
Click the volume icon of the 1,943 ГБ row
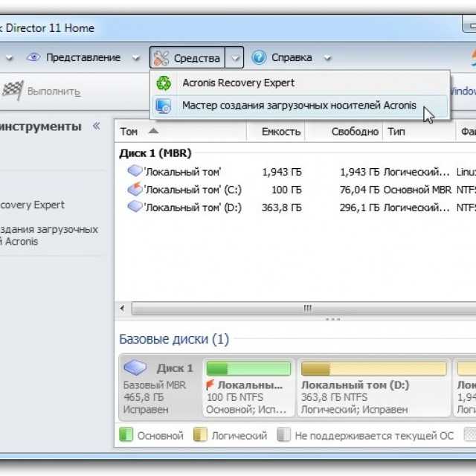click(x=135, y=170)
